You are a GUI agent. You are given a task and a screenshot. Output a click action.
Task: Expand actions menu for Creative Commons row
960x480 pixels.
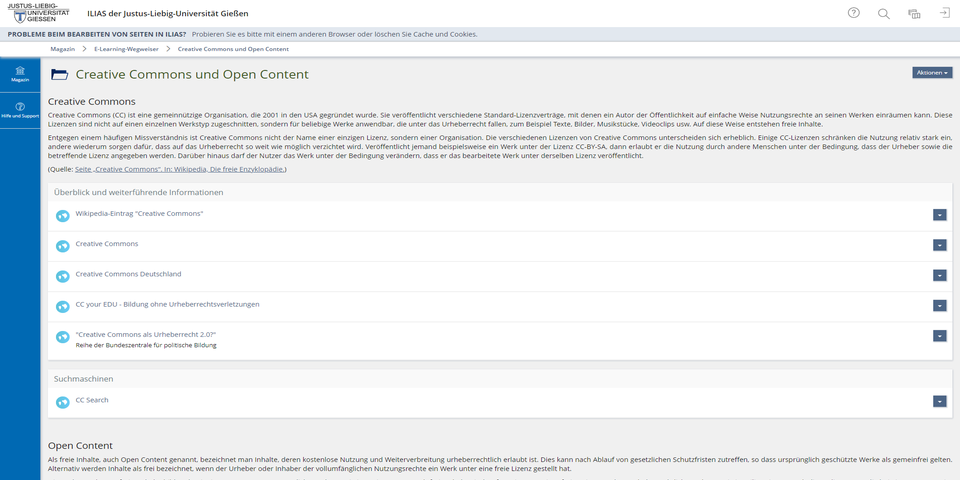point(940,245)
